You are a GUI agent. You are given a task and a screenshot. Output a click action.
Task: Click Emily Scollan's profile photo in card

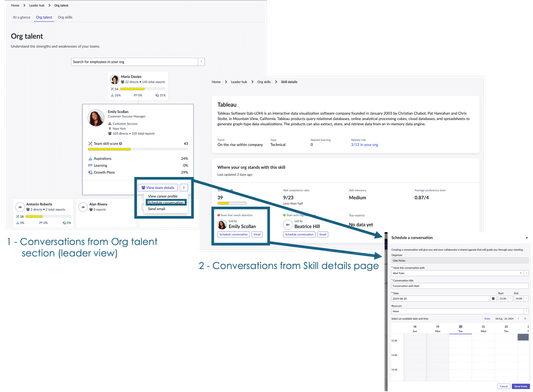pyautogui.click(x=96, y=118)
